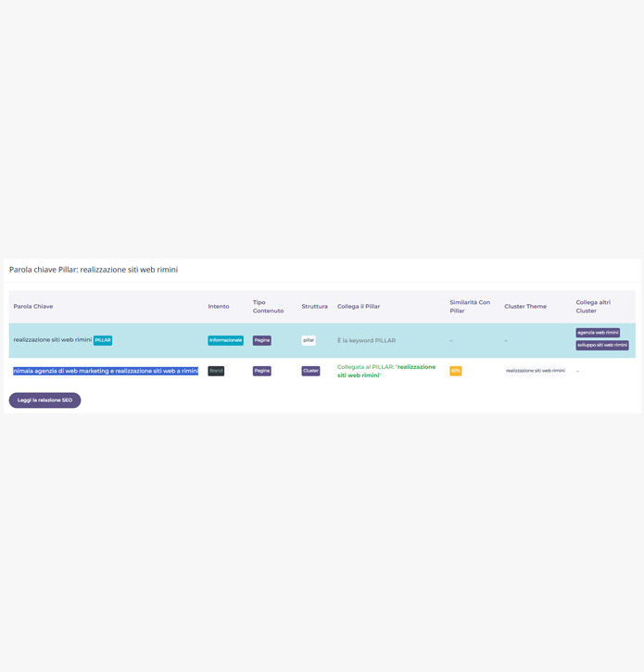Viewport: 644px width, 672px height.
Task: Sort by the Parola Chiave column header
Action: (x=33, y=306)
